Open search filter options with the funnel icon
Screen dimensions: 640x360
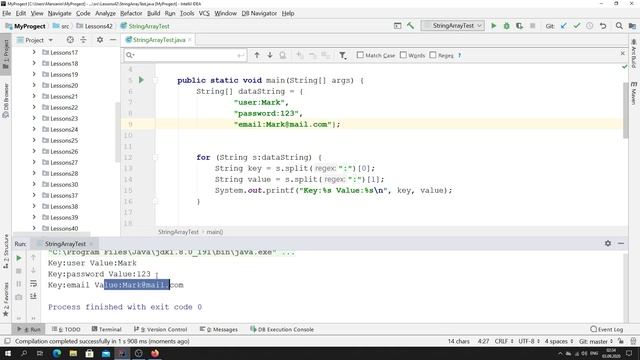[343, 55]
